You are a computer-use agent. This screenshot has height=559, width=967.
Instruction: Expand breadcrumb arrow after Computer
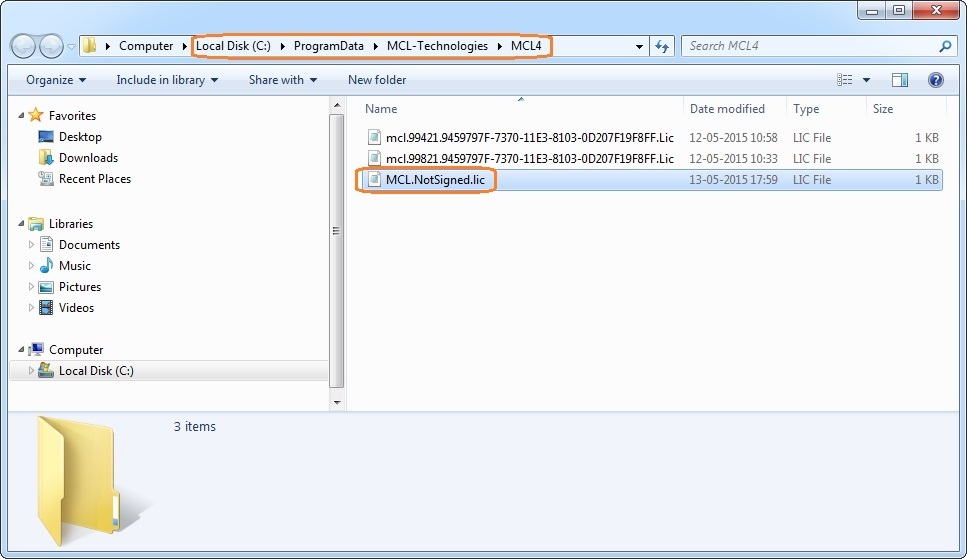(184, 46)
